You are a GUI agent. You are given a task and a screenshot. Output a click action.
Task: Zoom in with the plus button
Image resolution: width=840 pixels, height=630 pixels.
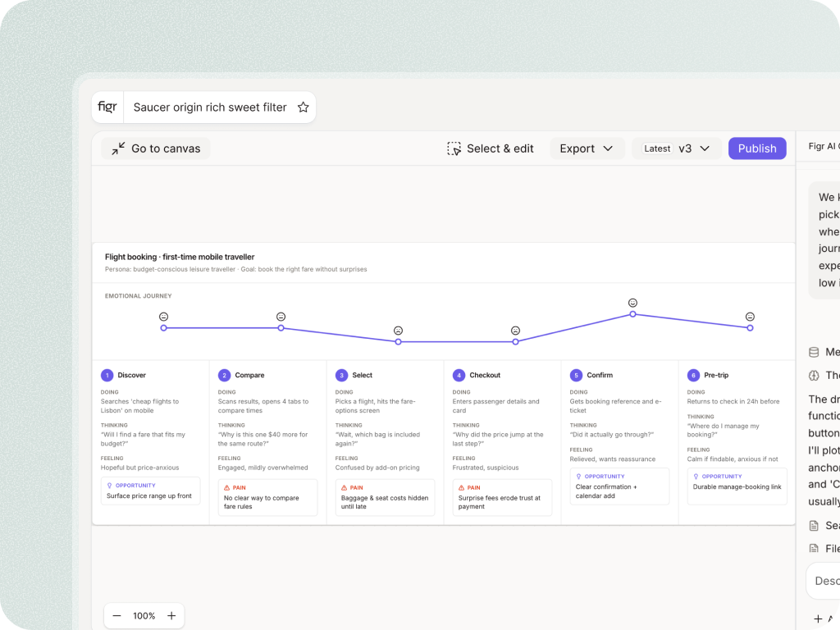(171, 615)
